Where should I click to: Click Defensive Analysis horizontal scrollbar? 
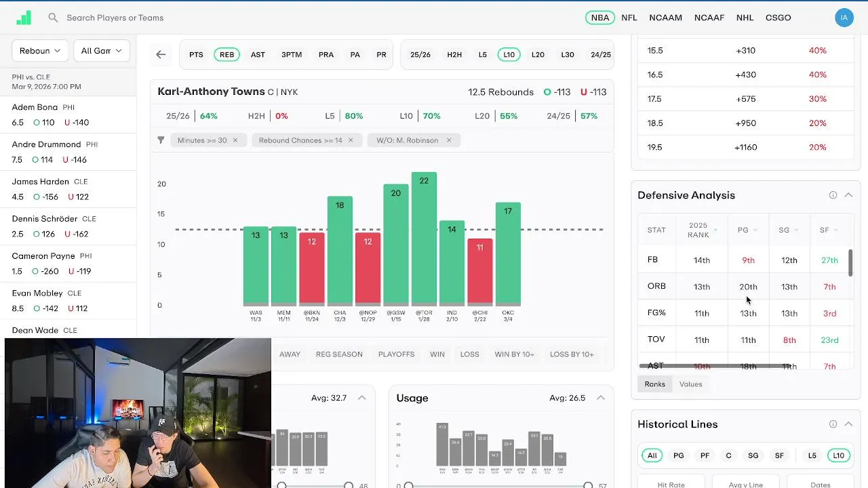pos(715,366)
